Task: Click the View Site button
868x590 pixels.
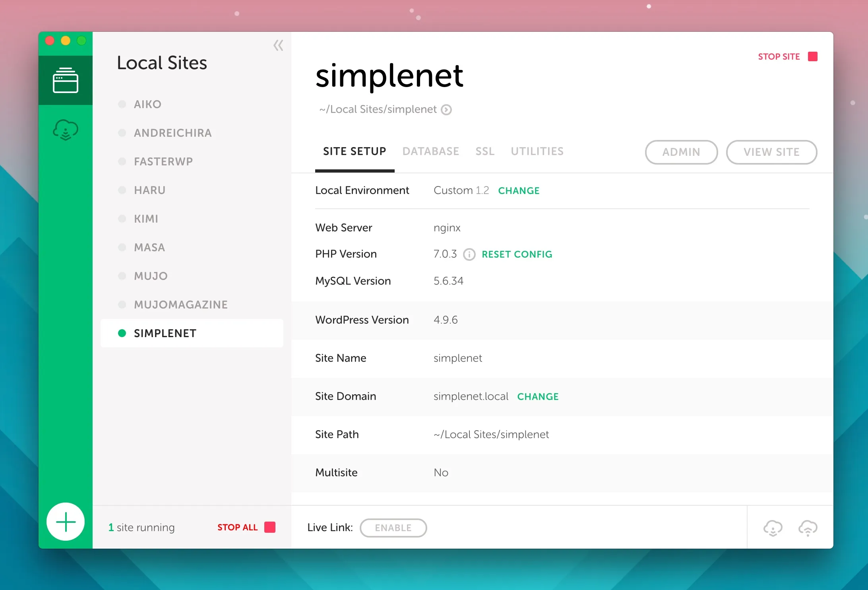Action: 771,152
